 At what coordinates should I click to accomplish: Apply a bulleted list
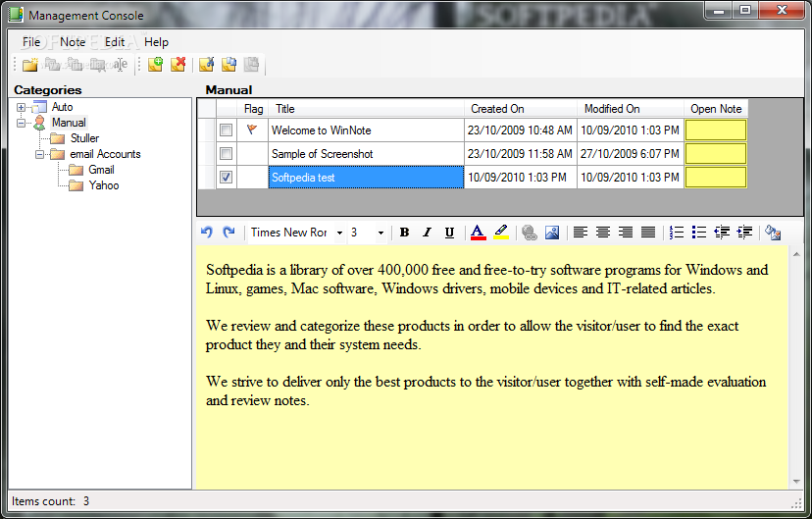699,233
